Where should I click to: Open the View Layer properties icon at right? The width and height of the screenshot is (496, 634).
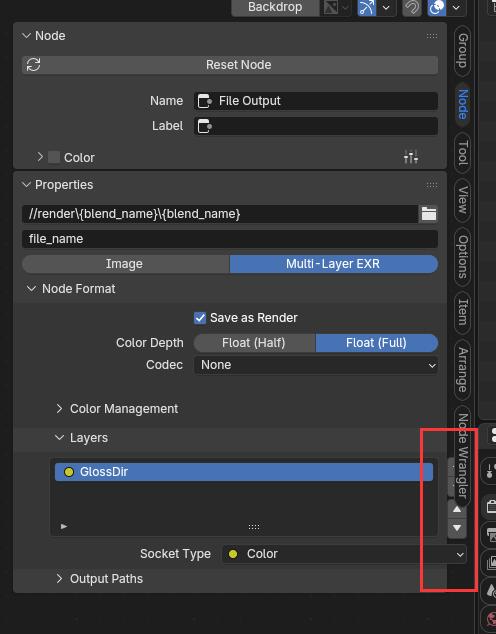click(x=490, y=562)
